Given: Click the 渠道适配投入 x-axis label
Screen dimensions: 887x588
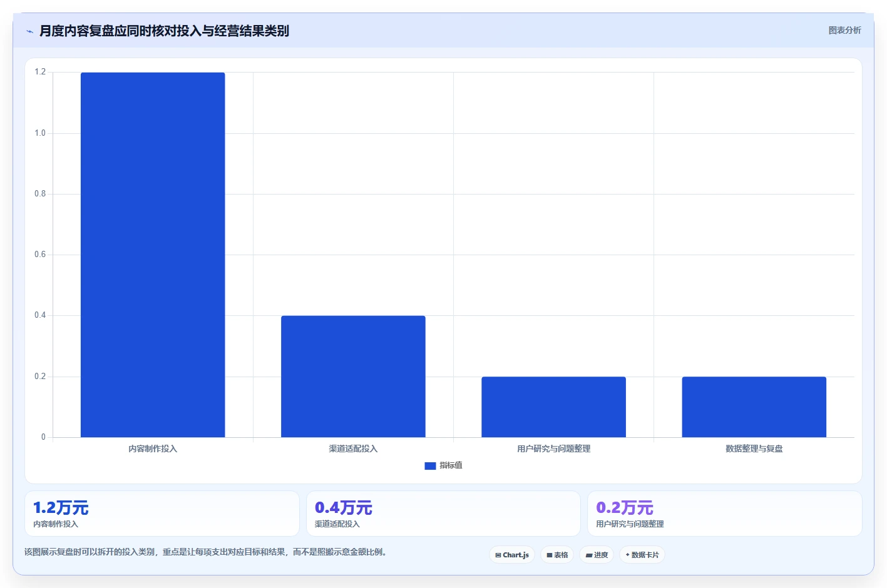Looking at the screenshot, I should click(x=353, y=449).
